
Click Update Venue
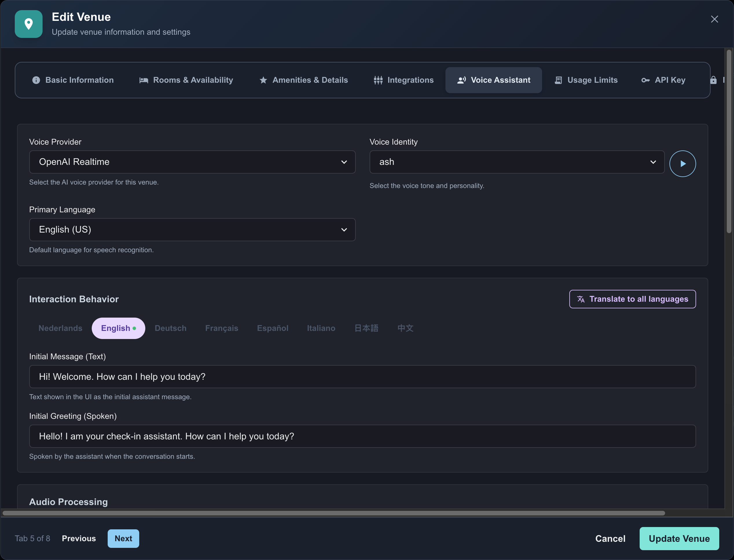[x=679, y=539]
